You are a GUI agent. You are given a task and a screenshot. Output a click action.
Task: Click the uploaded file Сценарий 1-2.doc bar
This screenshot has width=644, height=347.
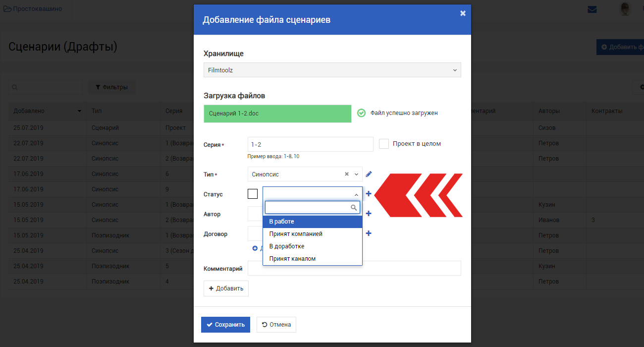coord(277,114)
